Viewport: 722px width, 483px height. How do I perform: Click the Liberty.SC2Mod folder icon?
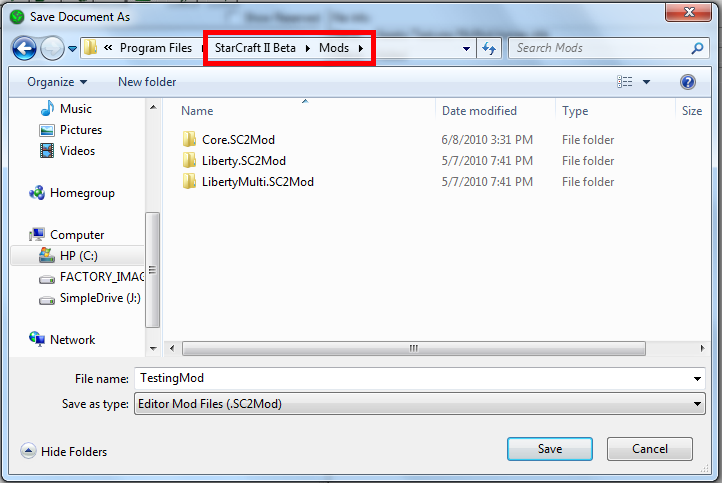point(189,160)
